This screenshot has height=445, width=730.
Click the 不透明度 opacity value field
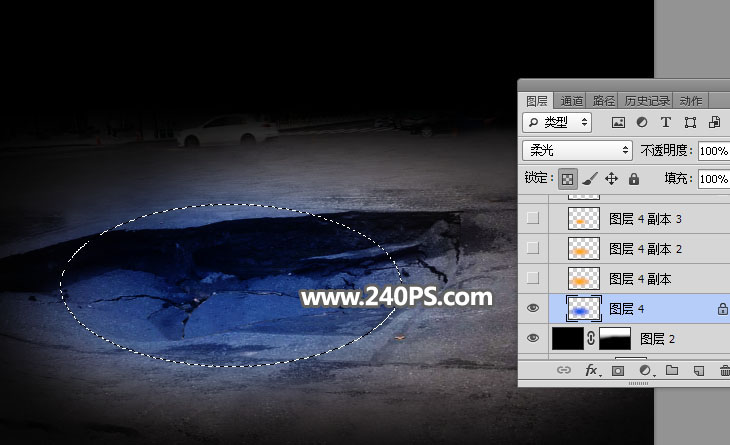(x=714, y=151)
